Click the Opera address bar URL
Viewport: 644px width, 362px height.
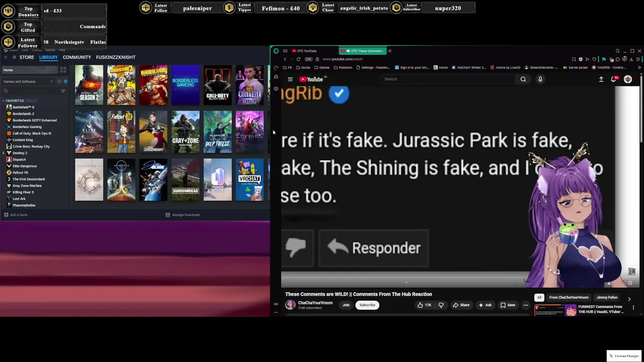click(342, 59)
